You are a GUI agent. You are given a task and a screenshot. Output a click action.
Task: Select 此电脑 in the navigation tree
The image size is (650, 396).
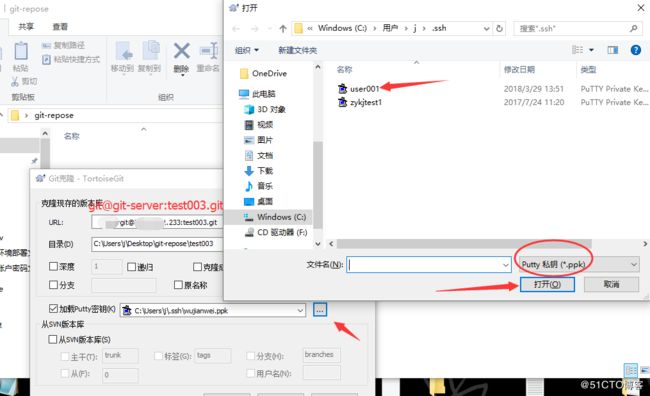point(257,94)
